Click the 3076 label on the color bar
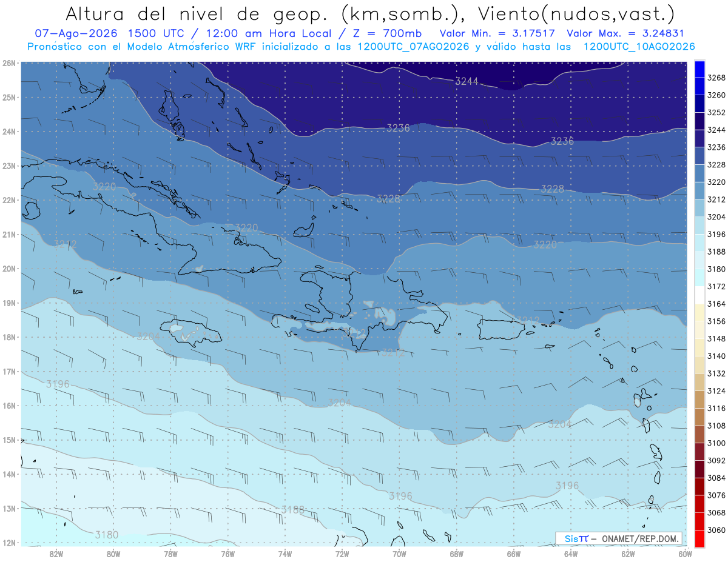 716,495
